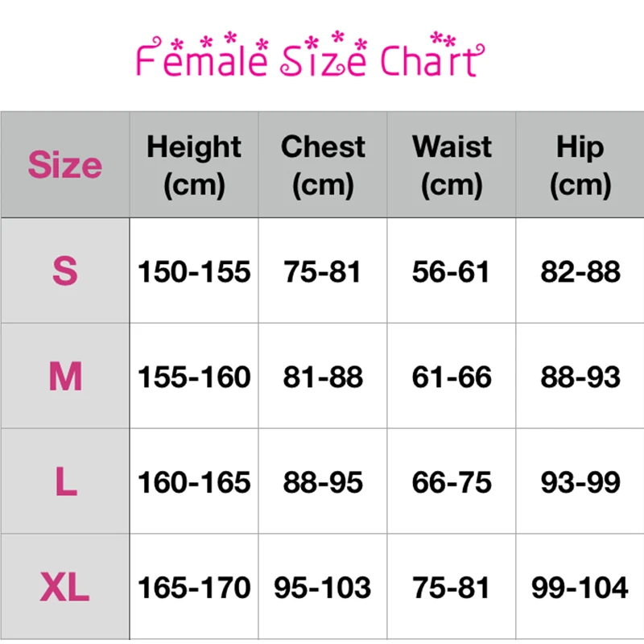
Task: Click the Height (cm) column header
Action: coord(194,164)
